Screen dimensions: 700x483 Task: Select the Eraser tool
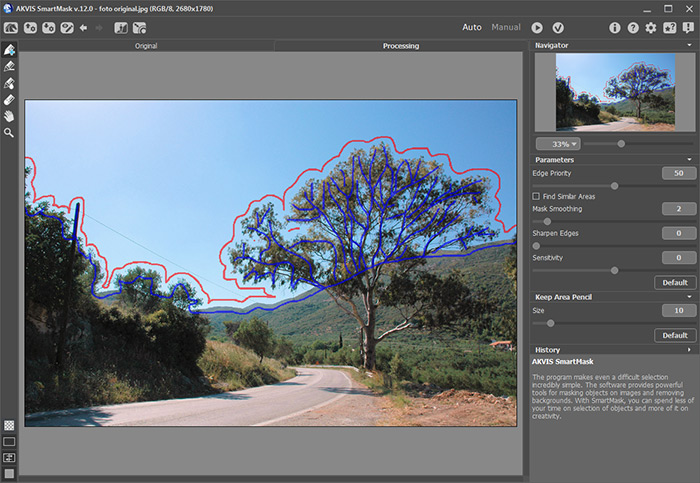(9, 100)
